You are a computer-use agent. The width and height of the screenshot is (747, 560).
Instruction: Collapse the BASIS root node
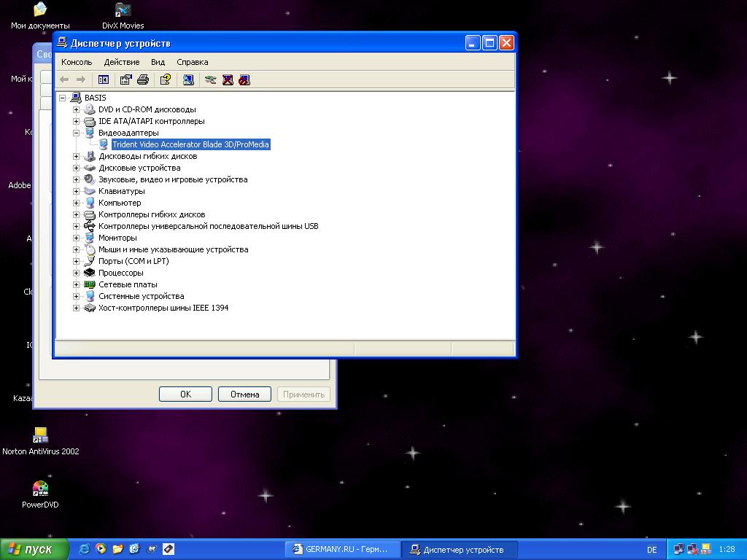[x=63, y=98]
